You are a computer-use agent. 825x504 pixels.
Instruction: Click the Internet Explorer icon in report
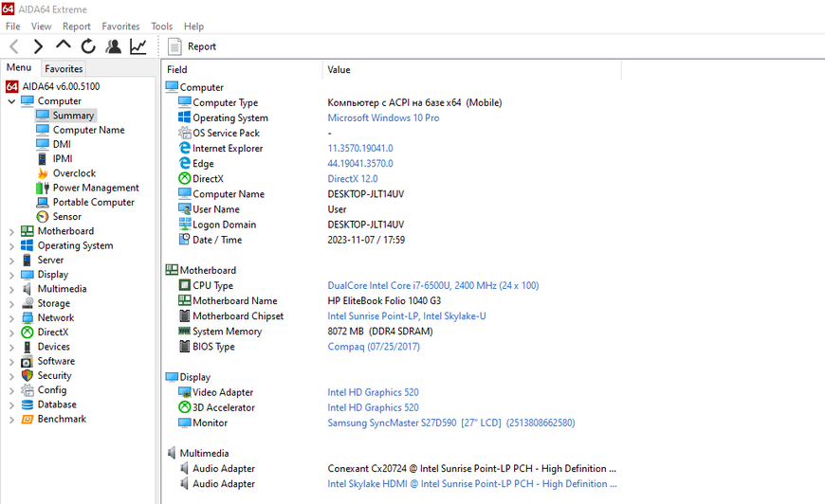coord(185,148)
